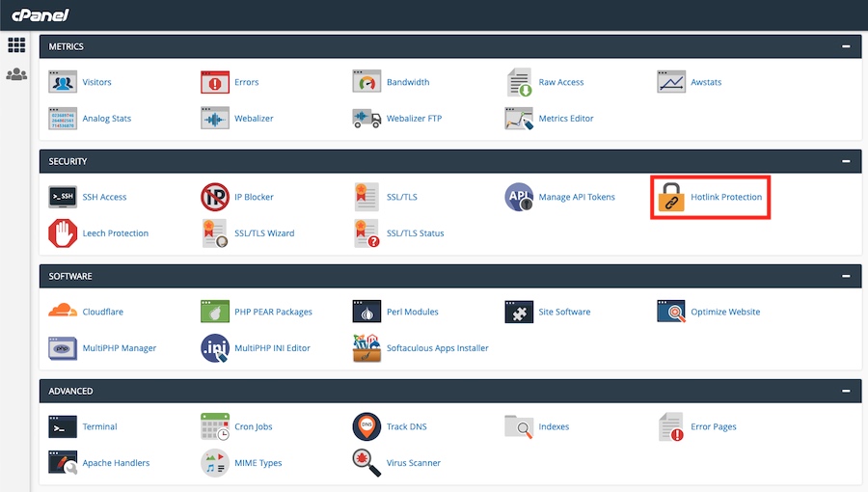Follow the Hotlink Protection link

726,197
